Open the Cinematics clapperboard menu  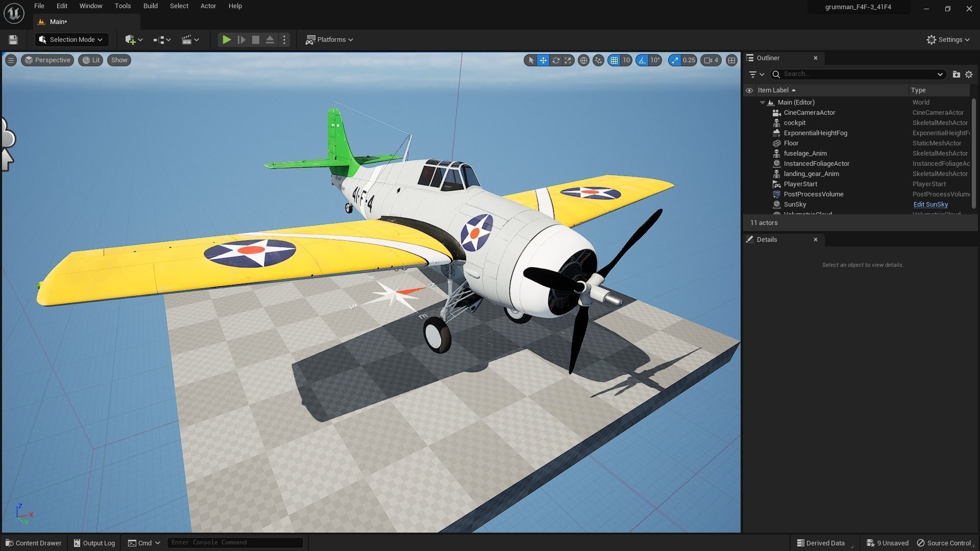[190, 40]
